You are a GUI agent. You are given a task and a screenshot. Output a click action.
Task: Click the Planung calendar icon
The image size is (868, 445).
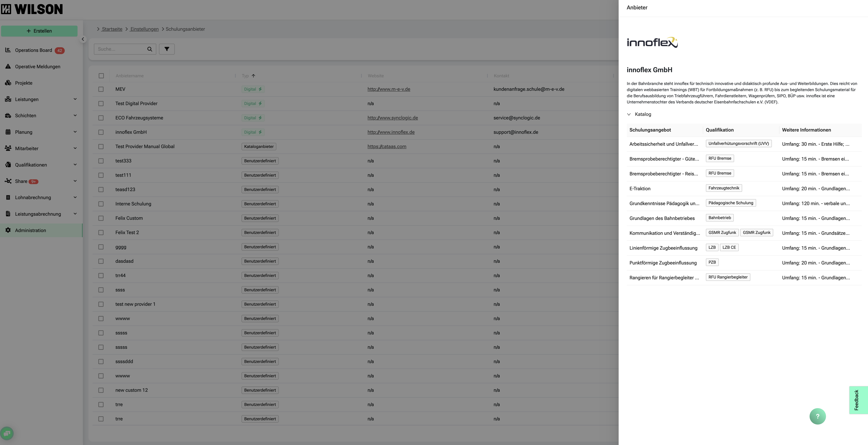click(x=8, y=132)
